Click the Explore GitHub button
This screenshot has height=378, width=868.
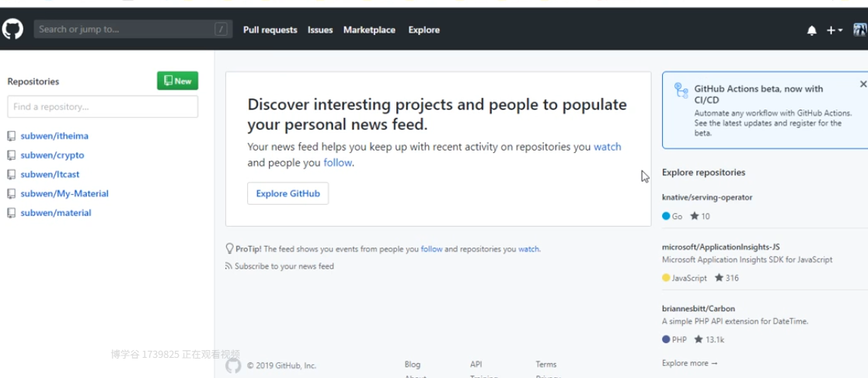tap(288, 193)
